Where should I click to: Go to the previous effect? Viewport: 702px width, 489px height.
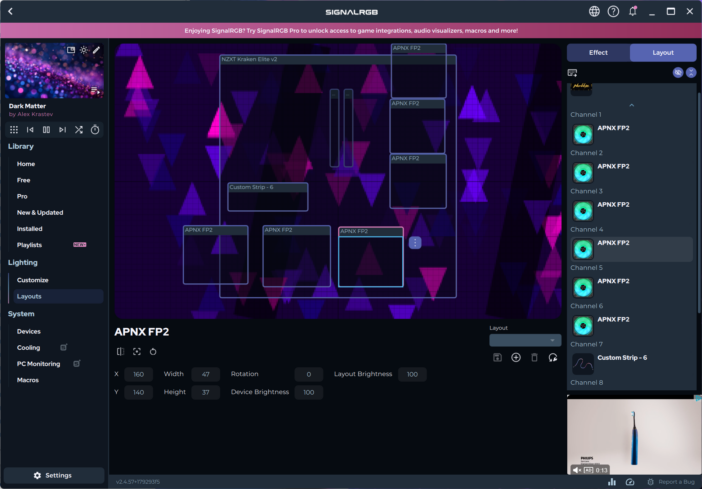click(30, 130)
